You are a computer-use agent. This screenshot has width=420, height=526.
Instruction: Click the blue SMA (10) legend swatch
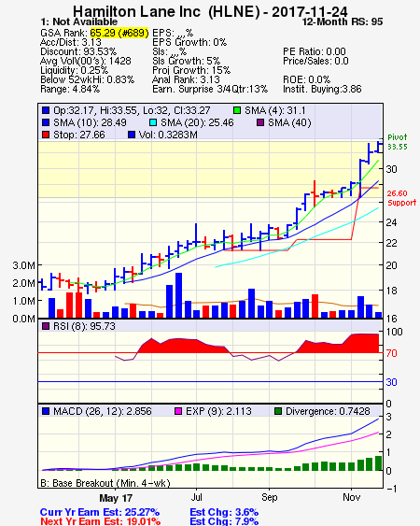pos(46,122)
